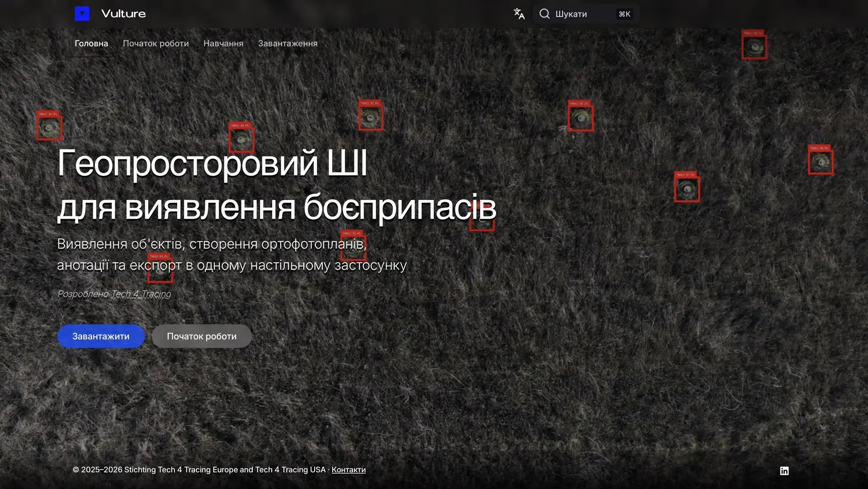Go to the Завантаження tab
Viewport: 868px width, 489px height.
click(288, 43)
